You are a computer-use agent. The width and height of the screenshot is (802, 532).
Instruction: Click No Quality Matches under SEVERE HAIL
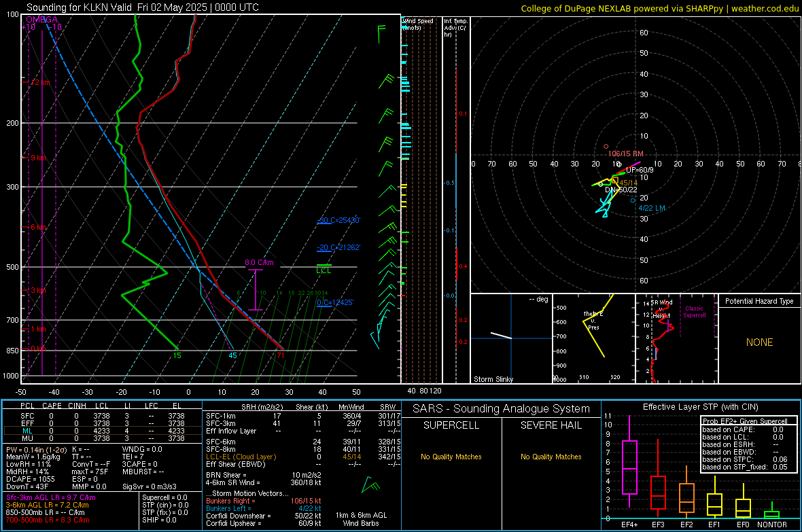coord(551,457)
